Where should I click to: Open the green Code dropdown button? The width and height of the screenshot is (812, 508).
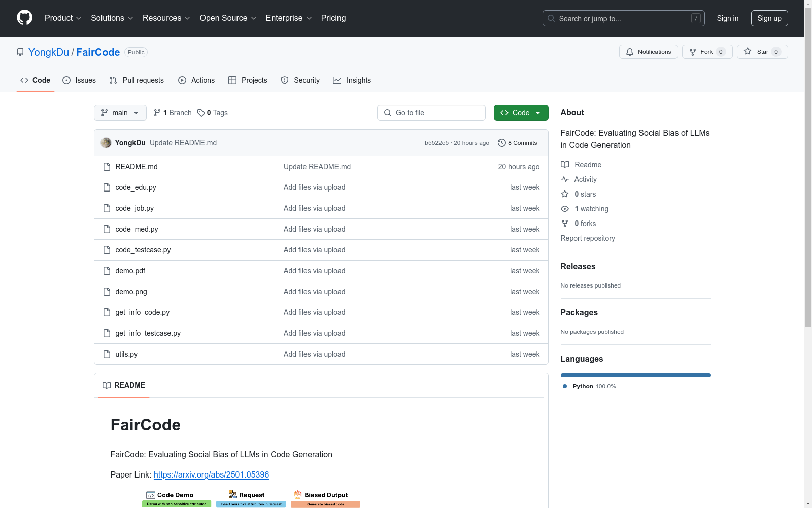521,113
